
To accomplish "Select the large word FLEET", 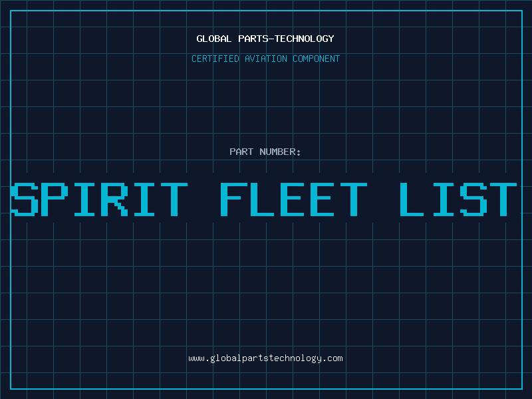I will click(293, 199).
